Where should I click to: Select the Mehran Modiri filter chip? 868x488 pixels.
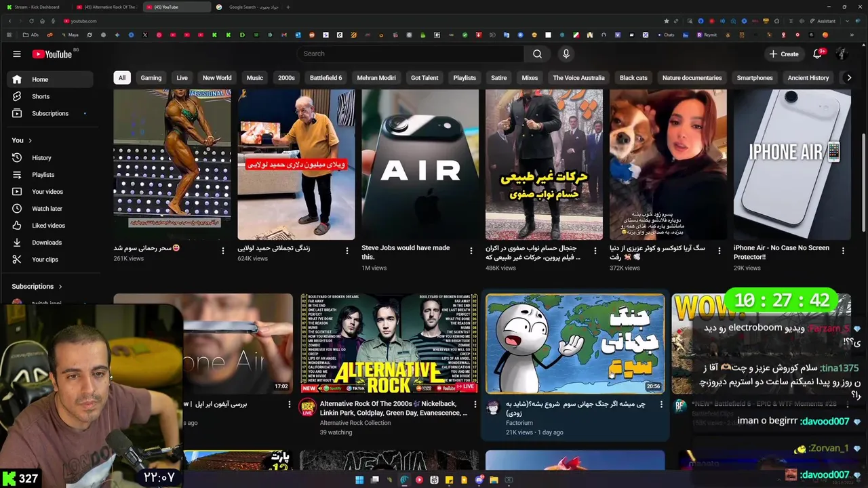point(376,78)
